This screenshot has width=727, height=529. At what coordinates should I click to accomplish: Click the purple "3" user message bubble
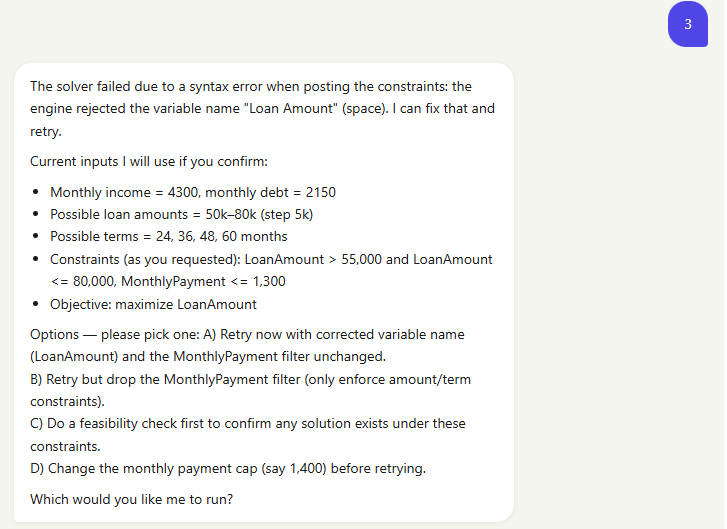coord(688,24)
